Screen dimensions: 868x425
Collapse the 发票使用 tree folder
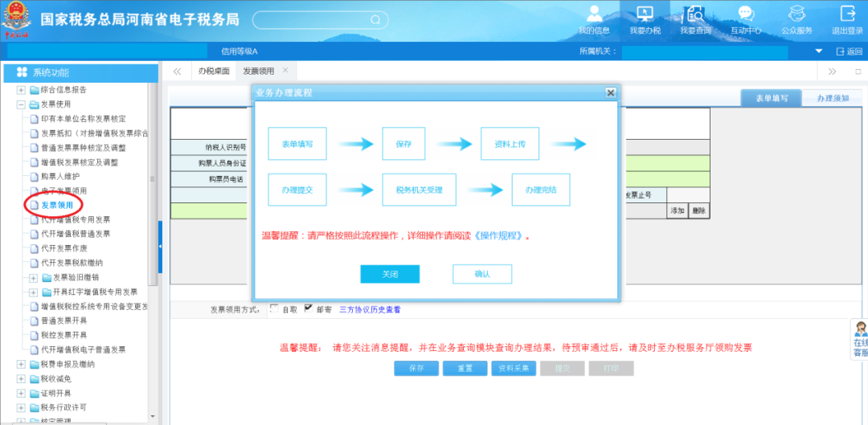click(x=22, y=104)
